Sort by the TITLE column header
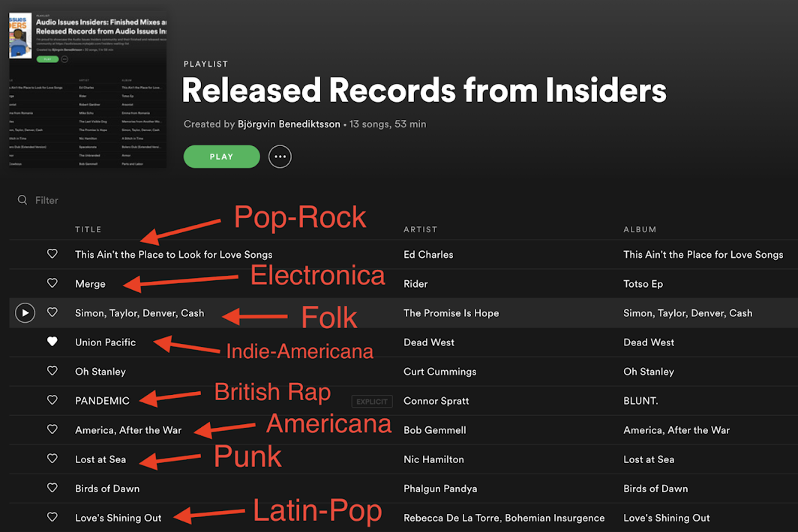798x532 pixels. [88, 229]
